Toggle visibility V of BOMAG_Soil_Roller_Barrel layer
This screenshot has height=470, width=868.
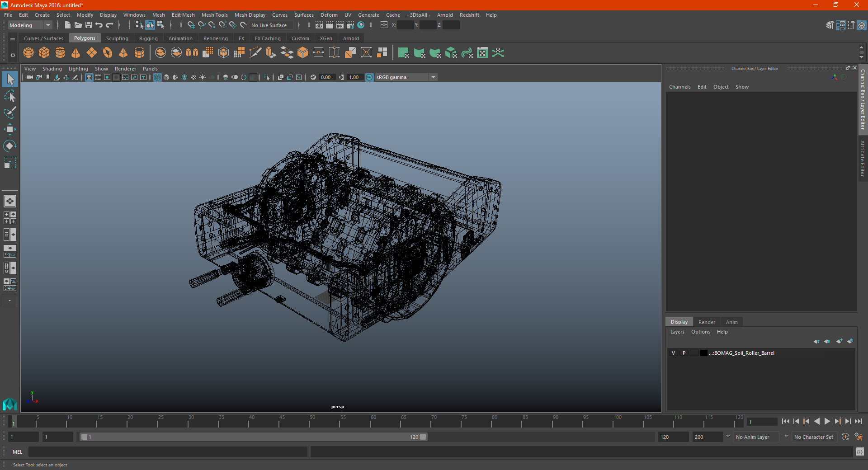pyautogui.click(x=674, y=353)
